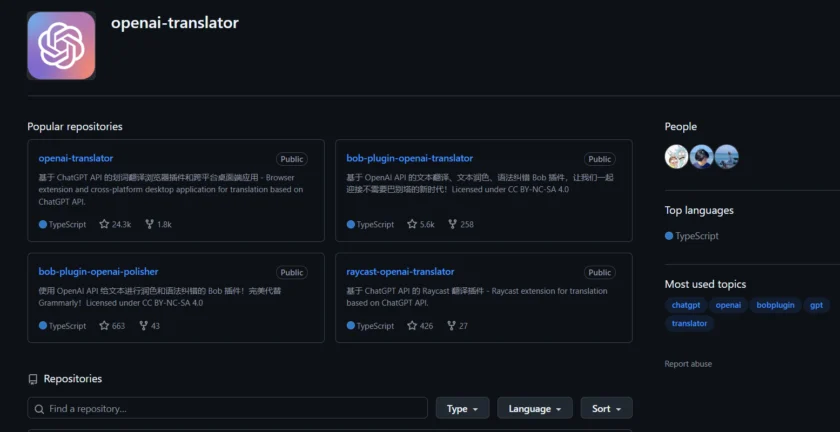This screenshot has width=840, height=432.
Task: Click the 5.6k stars count
Action: click(x=428, y=224)
